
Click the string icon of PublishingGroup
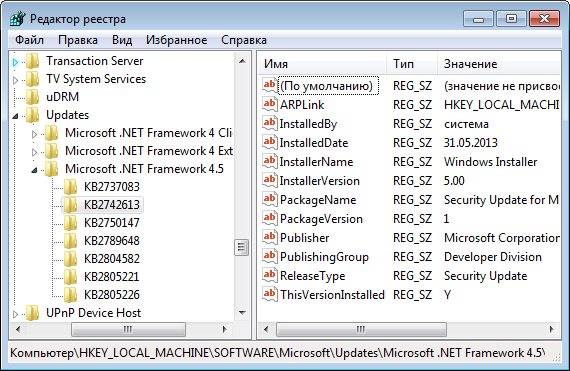pyautogui.click(x=269, y=256)
